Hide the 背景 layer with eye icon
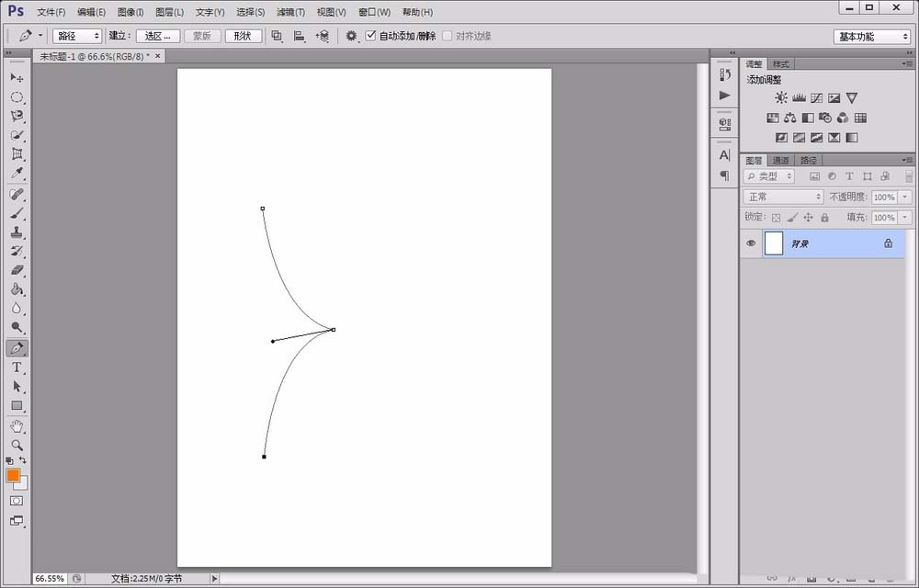919x588 pixels. click(x=751, y=243)
